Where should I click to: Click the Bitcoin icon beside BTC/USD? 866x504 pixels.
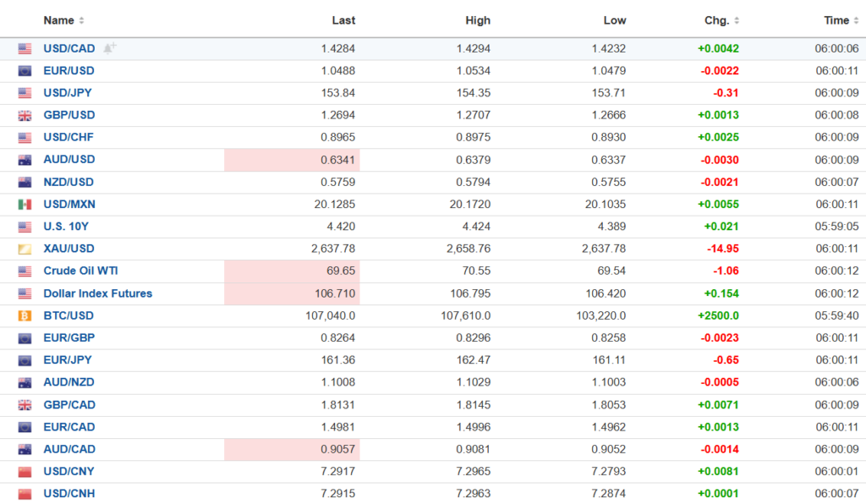[25, 315]
